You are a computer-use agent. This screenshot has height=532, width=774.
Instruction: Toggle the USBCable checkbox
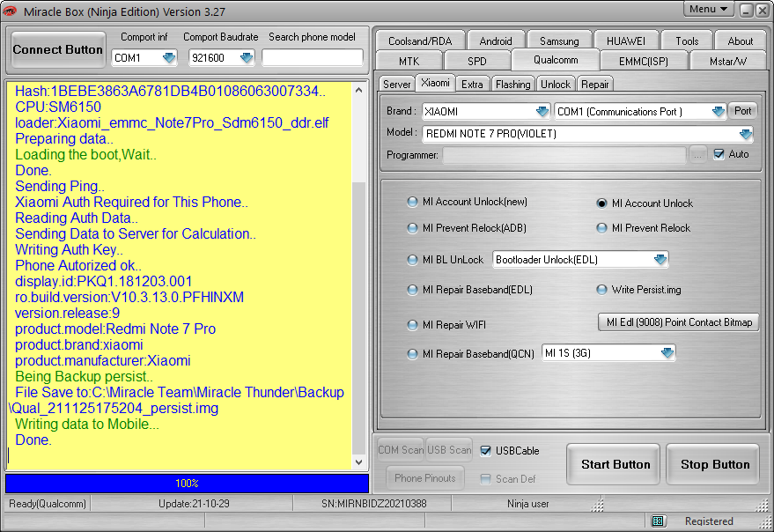click(486, 450)
